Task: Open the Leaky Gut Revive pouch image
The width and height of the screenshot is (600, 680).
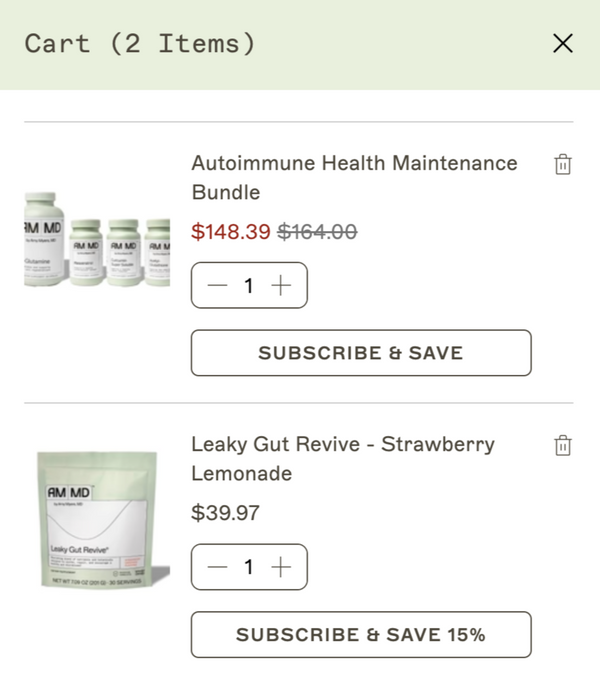Action: click(x=97, y=520)
